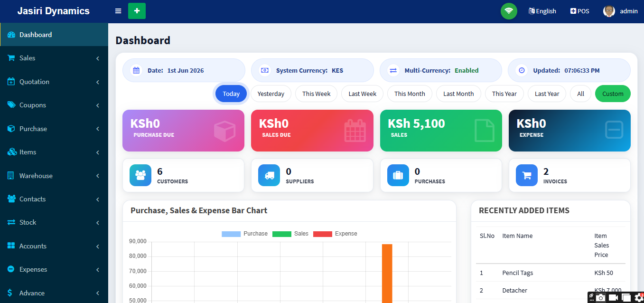Click the hamburger menu toggle icon
Image resolution: width=644 pixels, height=303 pixels.
(118, 11)
